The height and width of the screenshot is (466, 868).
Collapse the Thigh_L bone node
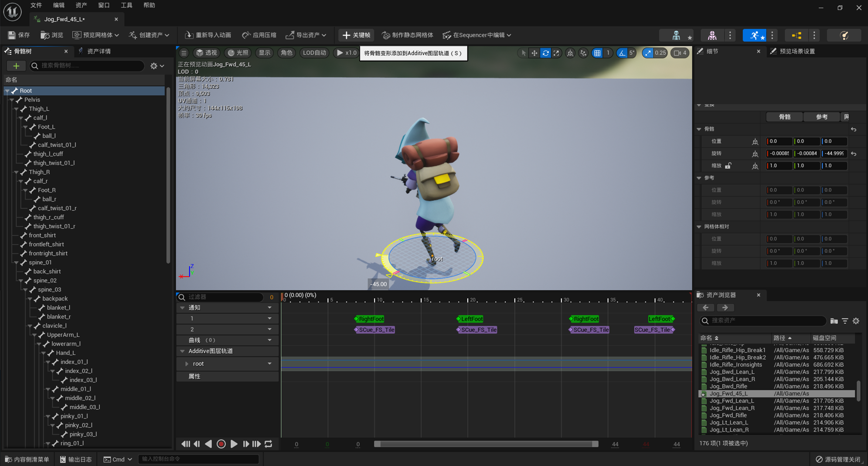16,109
